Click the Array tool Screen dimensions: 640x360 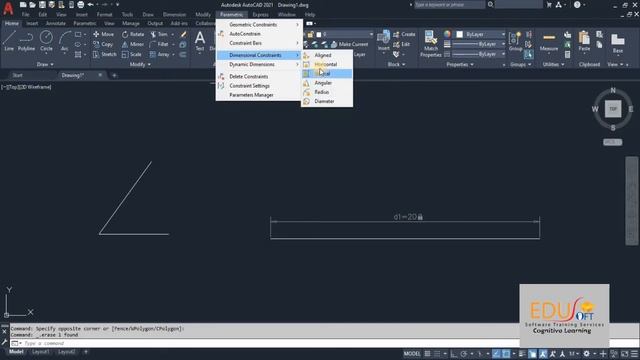(x=160, y=54)
